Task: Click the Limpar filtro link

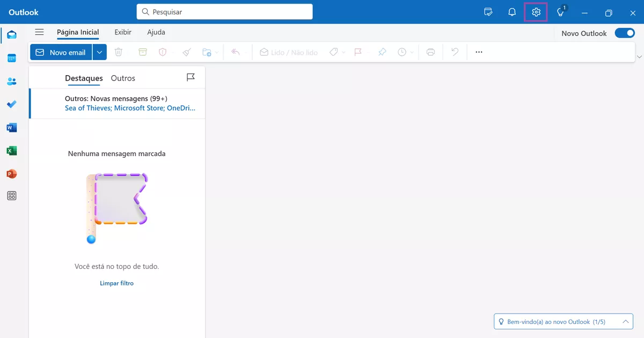Action: point(116,283)
